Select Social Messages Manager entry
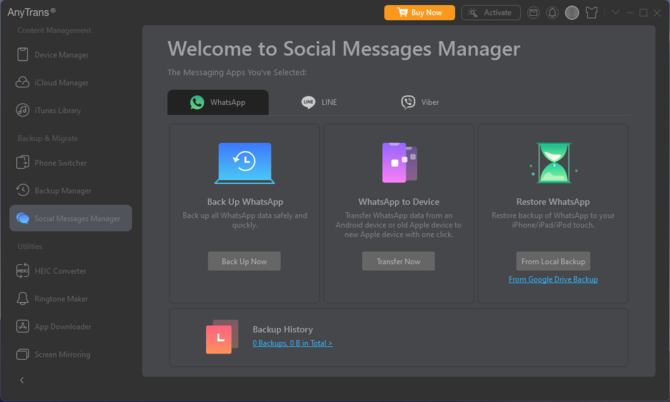Image resolution: width=670 pixels, height=402 pixels. click(71, 218)
